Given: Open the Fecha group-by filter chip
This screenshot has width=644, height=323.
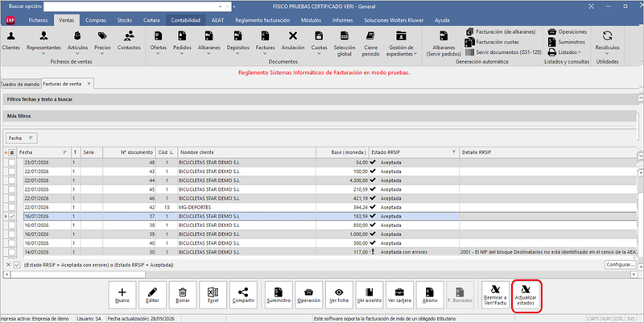Looking at the screenshot, I should click(22, 138).
